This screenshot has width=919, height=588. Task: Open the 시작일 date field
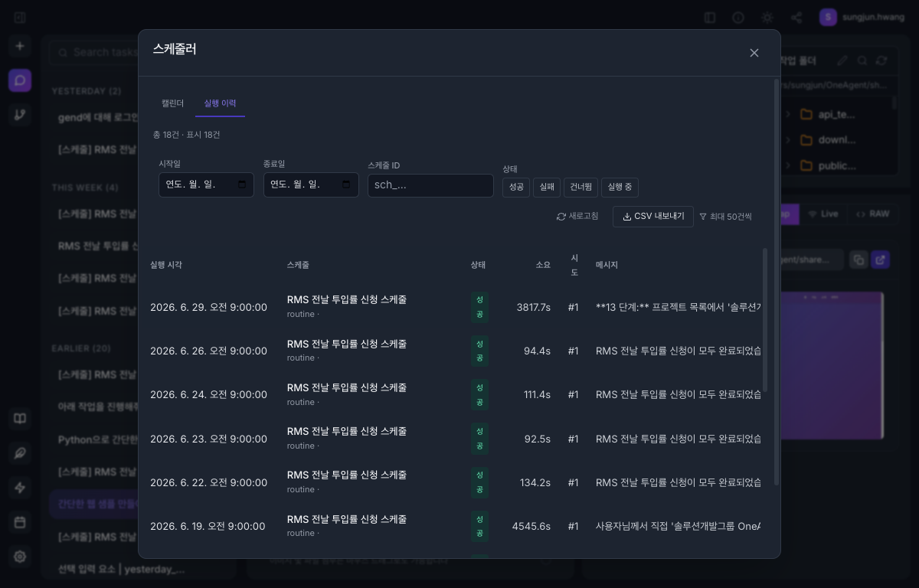(x=206, y=185)
